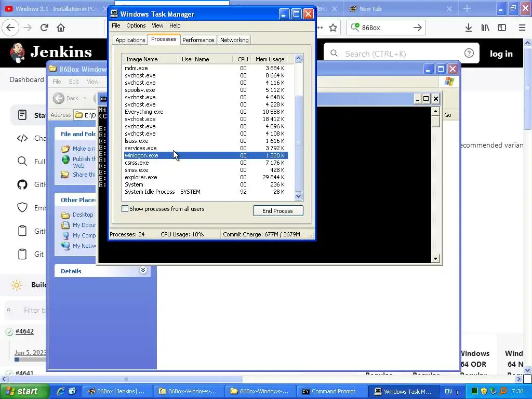The image size is (532, 399).
Task: Expand the Details panel in Explorer
Action: tap(143, 270)
